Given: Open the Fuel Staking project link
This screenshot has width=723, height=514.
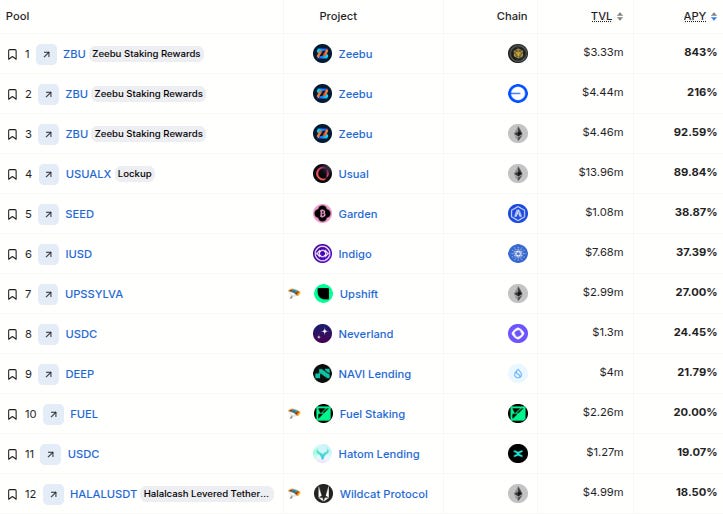Looking at the screenshot, I should (x=373, y=414).
